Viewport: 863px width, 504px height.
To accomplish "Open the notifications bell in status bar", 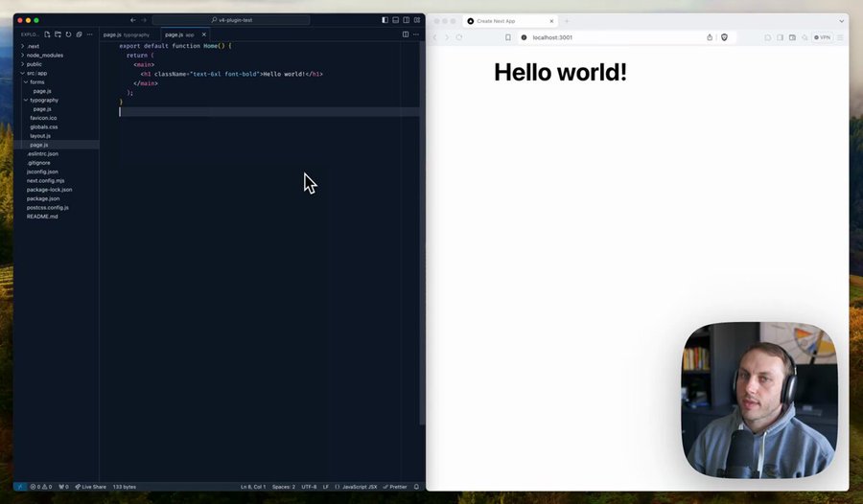I will 416,487.
